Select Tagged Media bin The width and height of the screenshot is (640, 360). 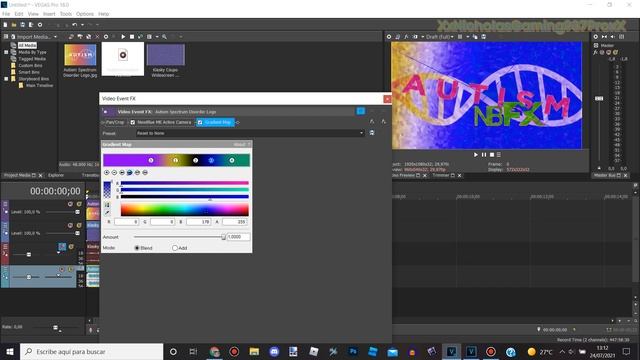point(32,59)
